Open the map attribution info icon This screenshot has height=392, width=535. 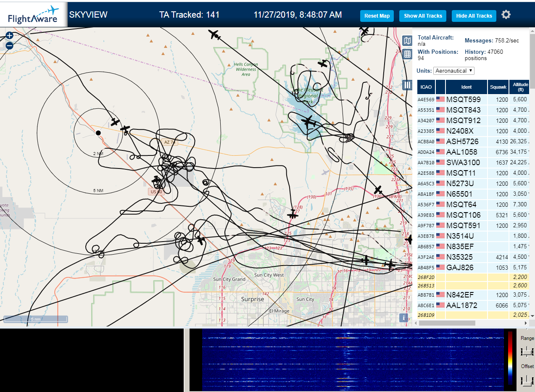click(404, 318)
